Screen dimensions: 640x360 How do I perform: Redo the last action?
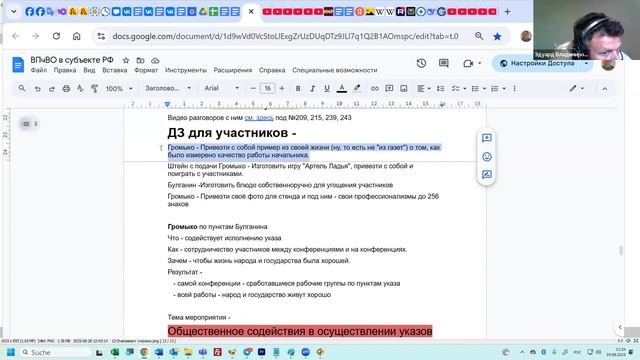52,89
